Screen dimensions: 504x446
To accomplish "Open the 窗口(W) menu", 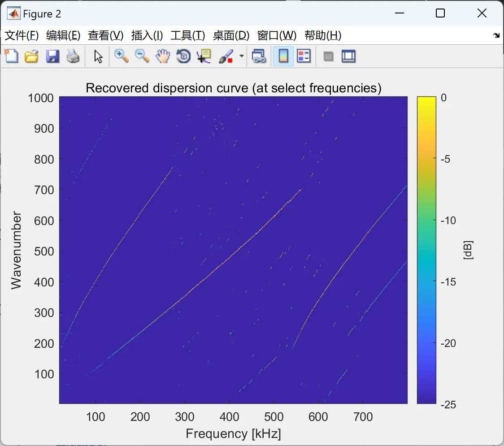I will [x=277, y=35].
